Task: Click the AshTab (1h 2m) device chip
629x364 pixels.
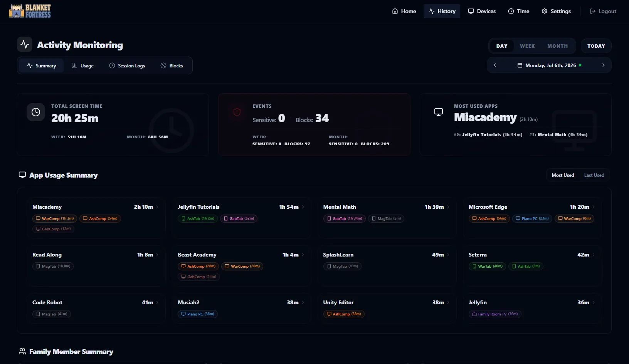Action: 198,218
